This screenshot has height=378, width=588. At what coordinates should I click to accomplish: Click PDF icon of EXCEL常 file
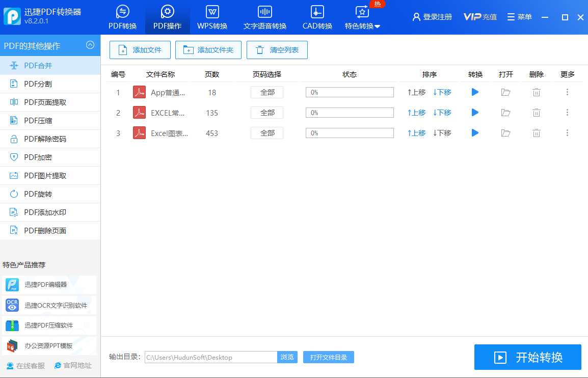[x=140, y=113]
